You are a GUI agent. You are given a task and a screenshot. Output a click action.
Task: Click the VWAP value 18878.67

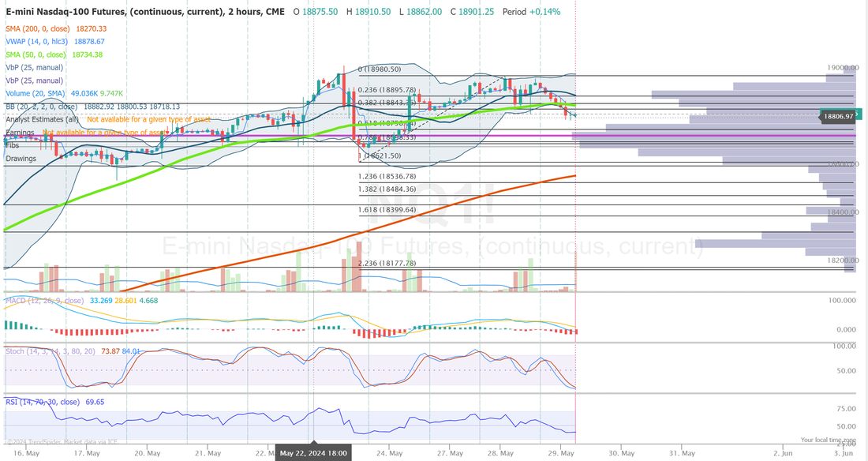pyautogui.click(x=89, y=42)
